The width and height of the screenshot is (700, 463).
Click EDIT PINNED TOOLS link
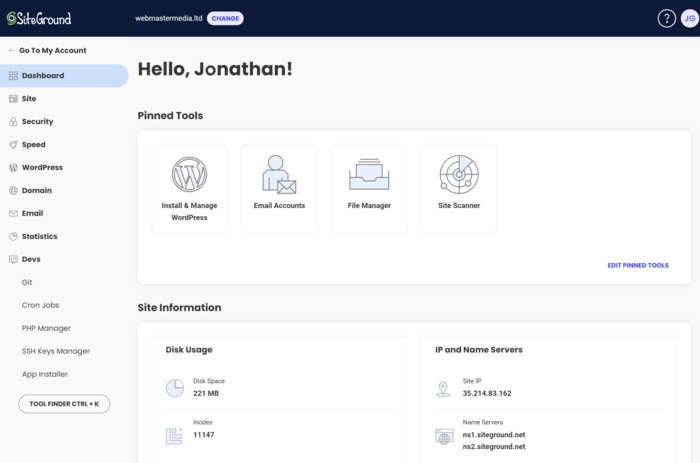click(x=638, y=265)
